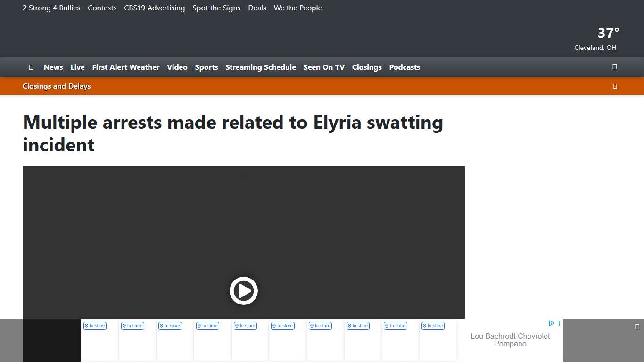
Task: Click the AdChoices triangle icon on the ad
Action: [x=552, y=323]
